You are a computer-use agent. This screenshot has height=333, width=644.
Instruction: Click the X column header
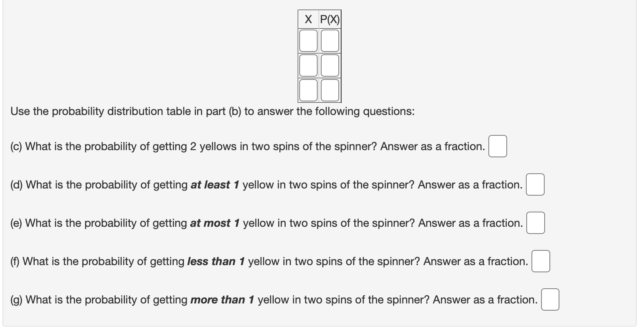(308, 18)
